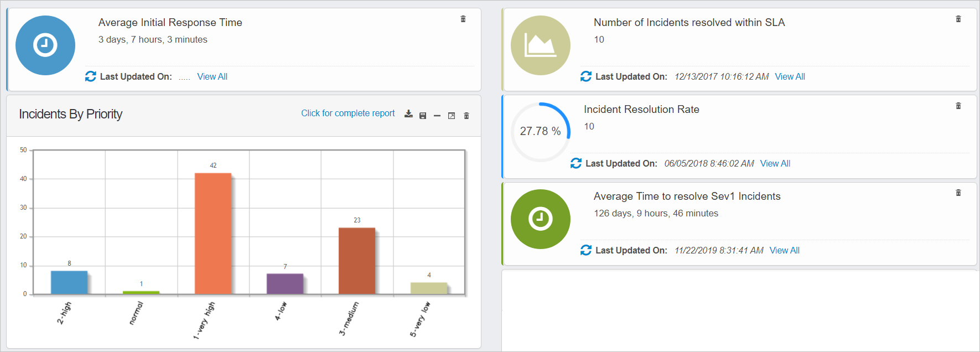Click the 27.78 % resolution progress ring
The height and width of the screenshot is (352, 980).
coord(540,131)
